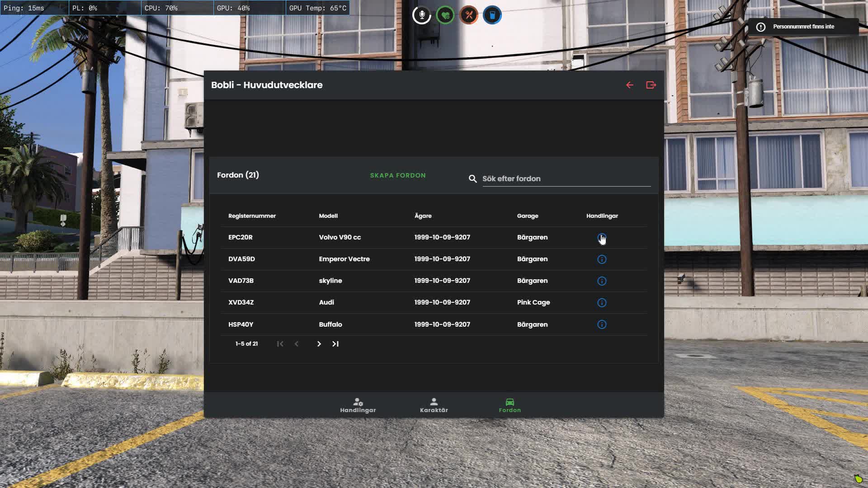Viewport: 868px width, 488px height.
Task: Click the microphone voice indicator icon
Action: pos(422,15)
